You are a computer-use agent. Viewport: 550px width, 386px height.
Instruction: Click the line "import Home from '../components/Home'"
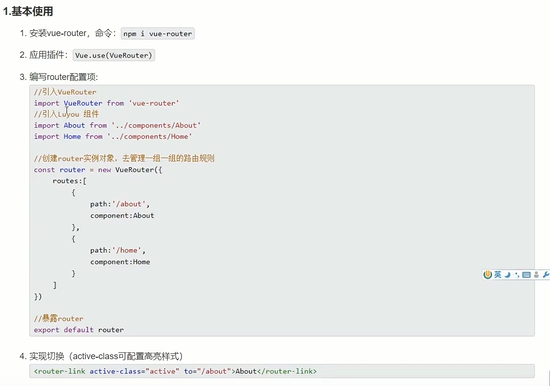(113, 137)
